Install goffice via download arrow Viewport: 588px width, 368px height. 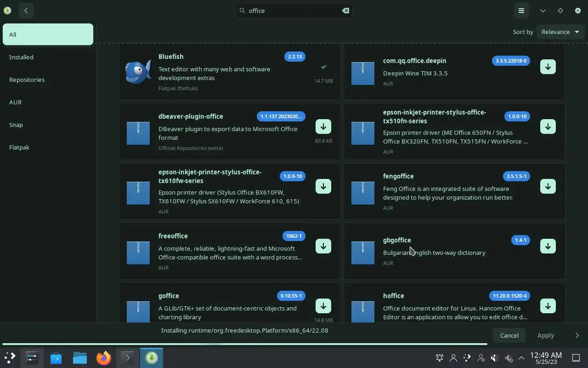pyautogui.click(x=323, y=306)
